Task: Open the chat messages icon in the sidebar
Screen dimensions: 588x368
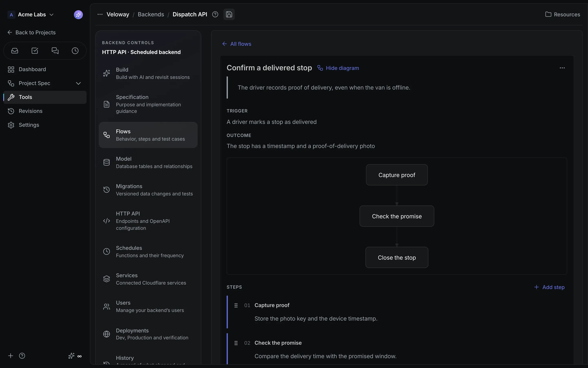Action: 55,51
